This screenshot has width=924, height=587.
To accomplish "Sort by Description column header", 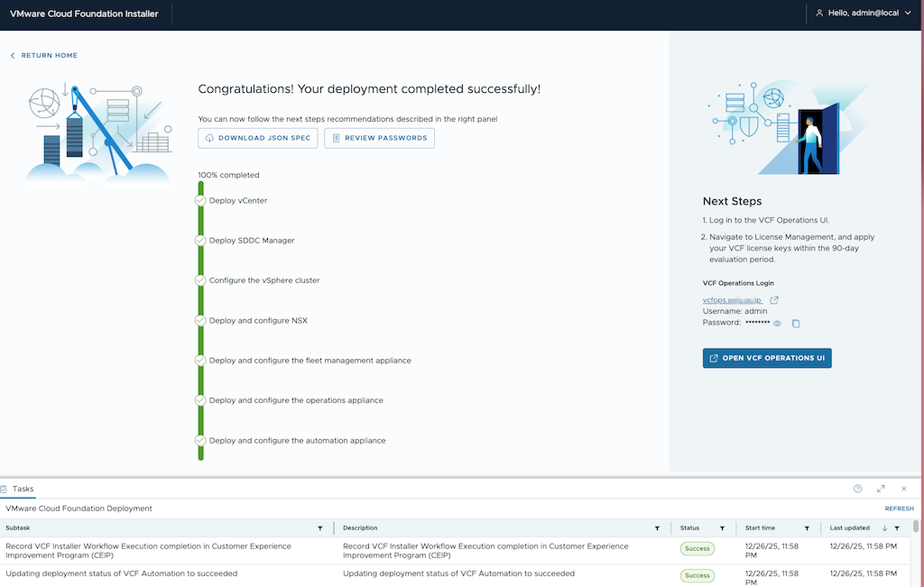I will pos(360,528).
